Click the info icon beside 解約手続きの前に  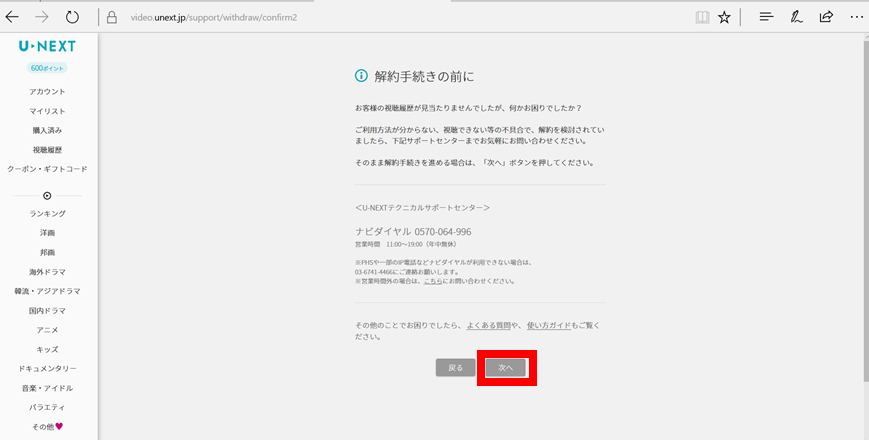[x=361, y=76]
